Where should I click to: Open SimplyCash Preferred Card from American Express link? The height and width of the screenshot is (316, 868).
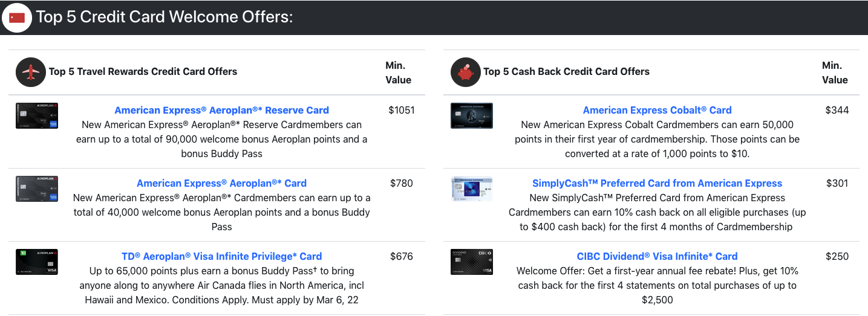[x=657, y=183]
